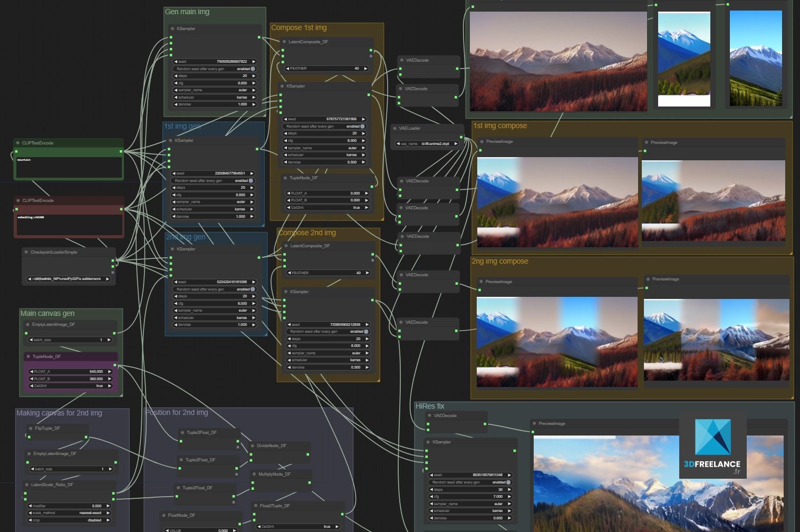Collapse the LatentScale_Ratio_DF node
Screen dimensions: 800x532
(26, 485)
